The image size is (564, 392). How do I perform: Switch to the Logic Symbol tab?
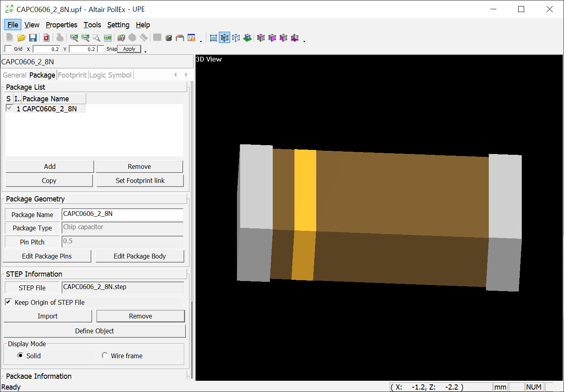click(110, 75)
